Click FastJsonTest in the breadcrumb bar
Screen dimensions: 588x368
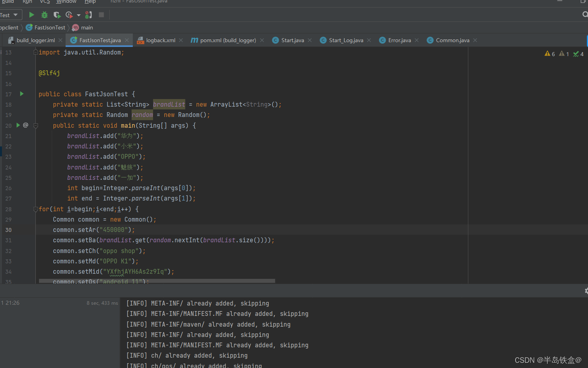(46, 27)
